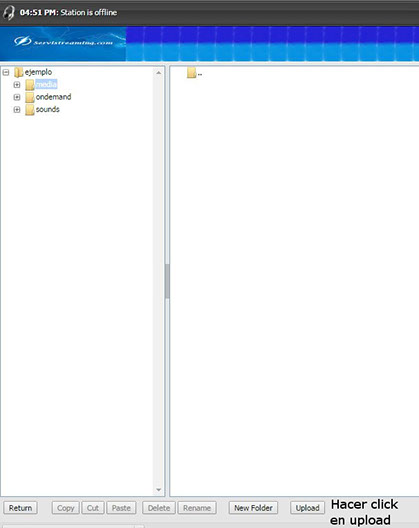Click the Delete button

(159, 508)
